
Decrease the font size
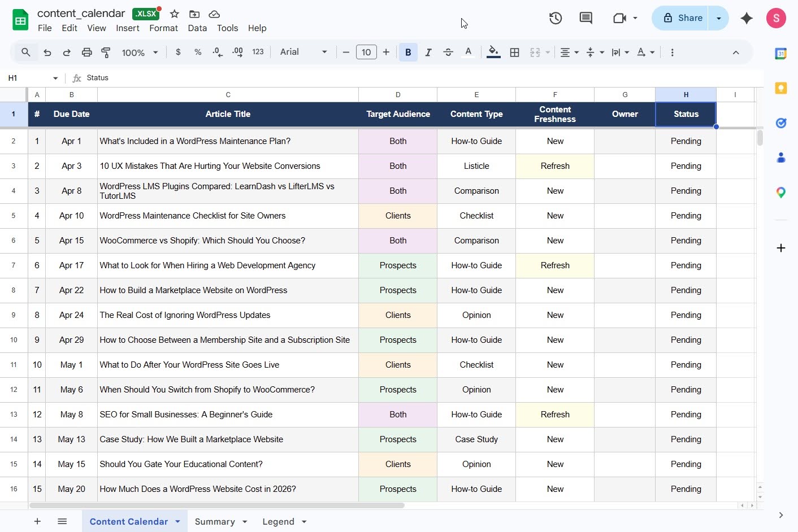[x=346, y=53]
